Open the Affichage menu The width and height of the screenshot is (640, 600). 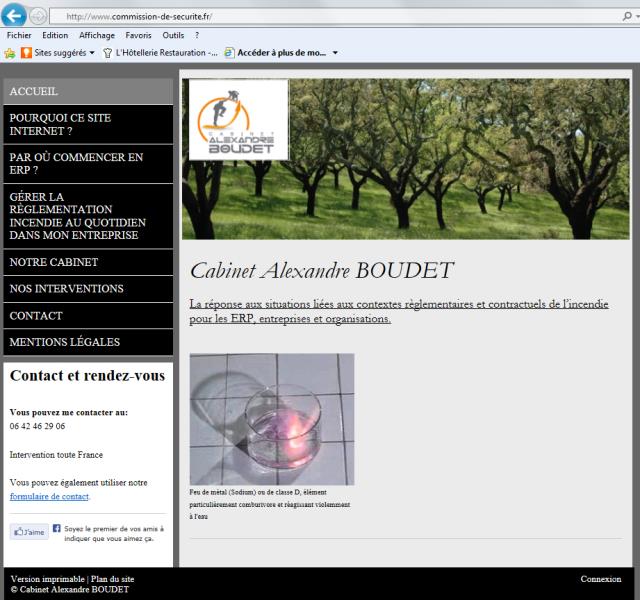(x=97, y=35)
